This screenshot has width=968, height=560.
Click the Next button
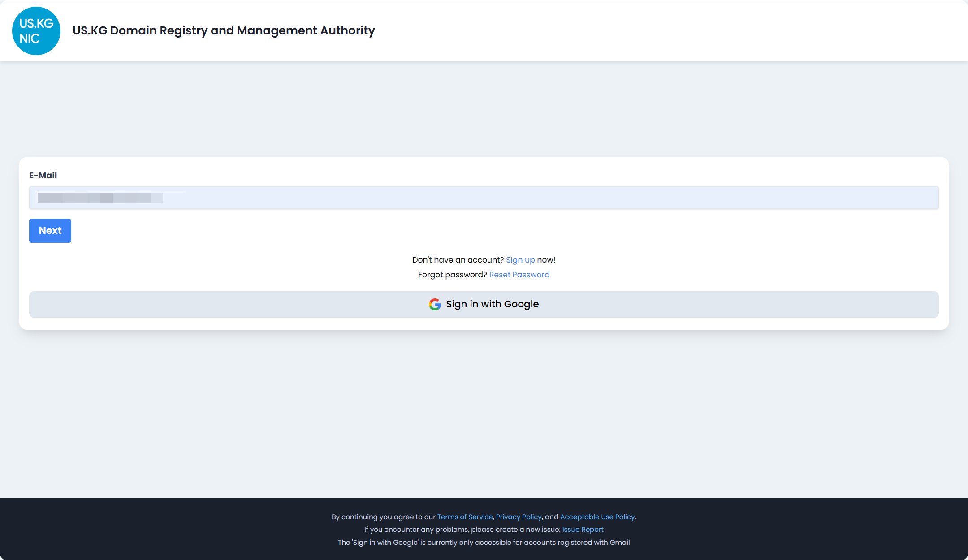coord(50,231)
